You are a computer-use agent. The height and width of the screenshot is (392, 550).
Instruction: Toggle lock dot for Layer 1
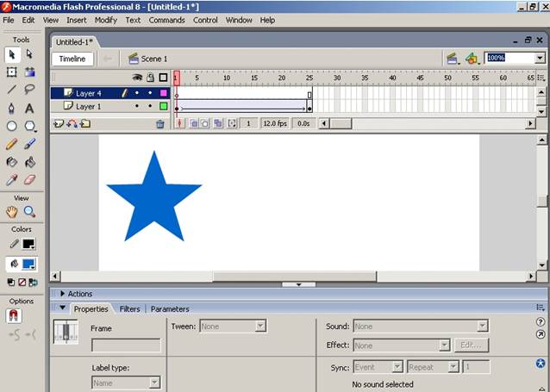(x=150, y=106)
